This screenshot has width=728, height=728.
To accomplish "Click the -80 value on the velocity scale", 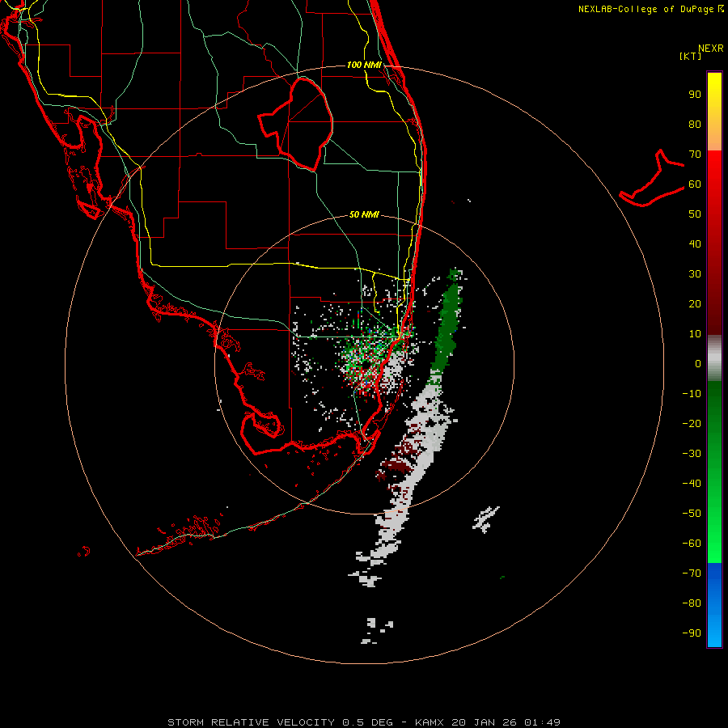I will pos(692,603).
